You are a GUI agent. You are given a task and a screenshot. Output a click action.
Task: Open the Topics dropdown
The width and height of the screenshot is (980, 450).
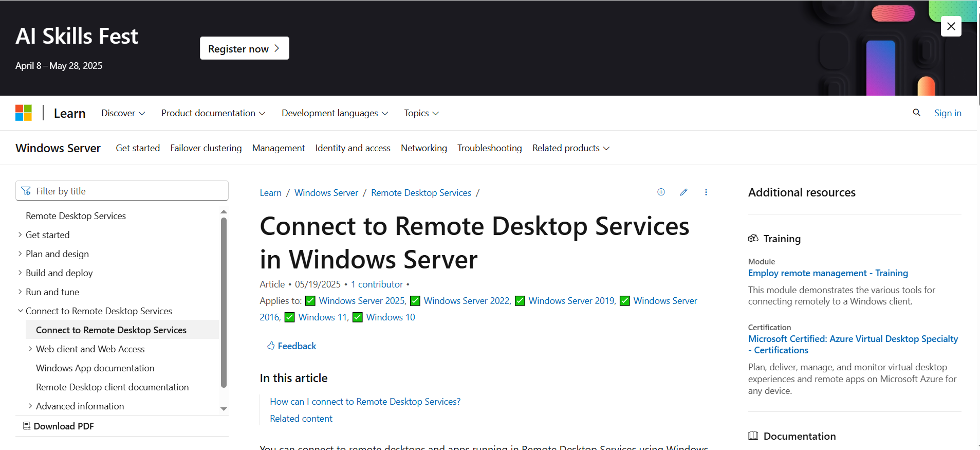point(421,113)
